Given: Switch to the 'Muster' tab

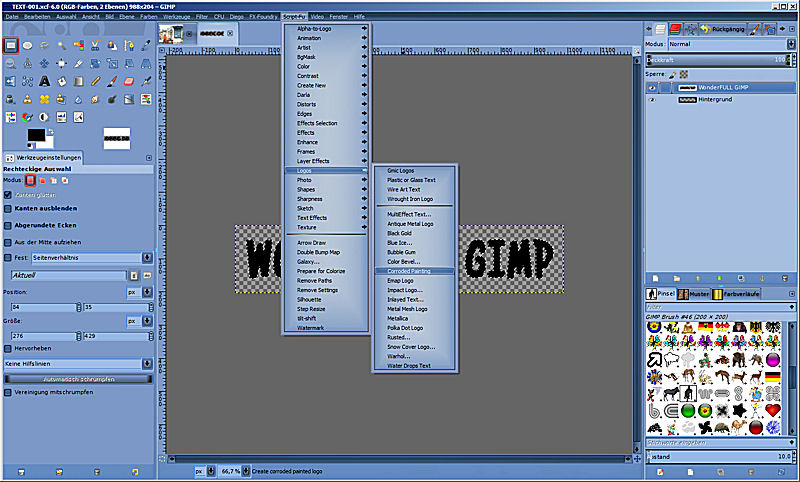Looking at the screenshot, I should [694, 294].
